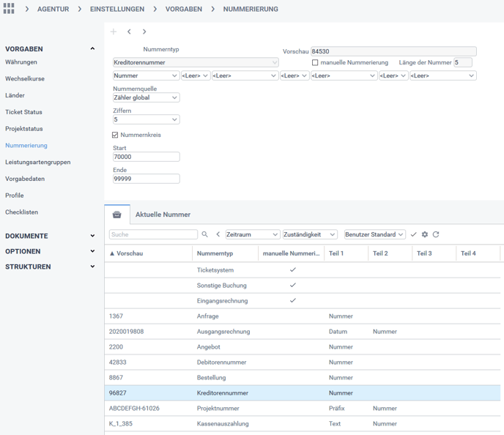
Task: Enable manuelle Nummerierung checkbox
Action: pos(316,63)
